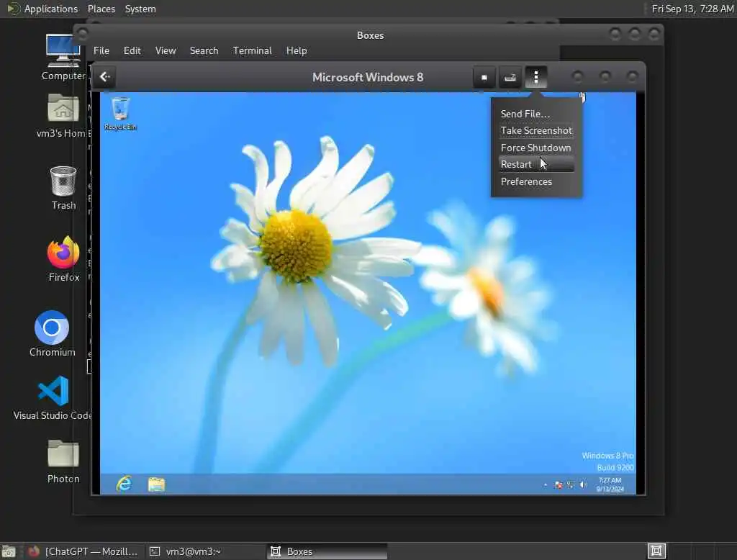Select the Recycle Bin icon in Windows 8

pyautogui.click(x=120, y=113)
